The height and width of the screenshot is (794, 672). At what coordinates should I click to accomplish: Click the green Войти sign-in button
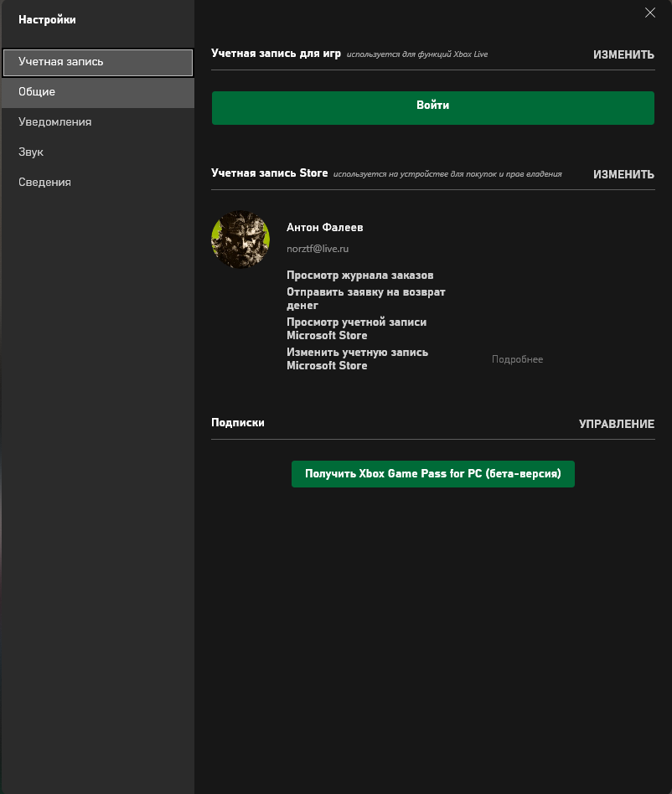coord(433,108)
